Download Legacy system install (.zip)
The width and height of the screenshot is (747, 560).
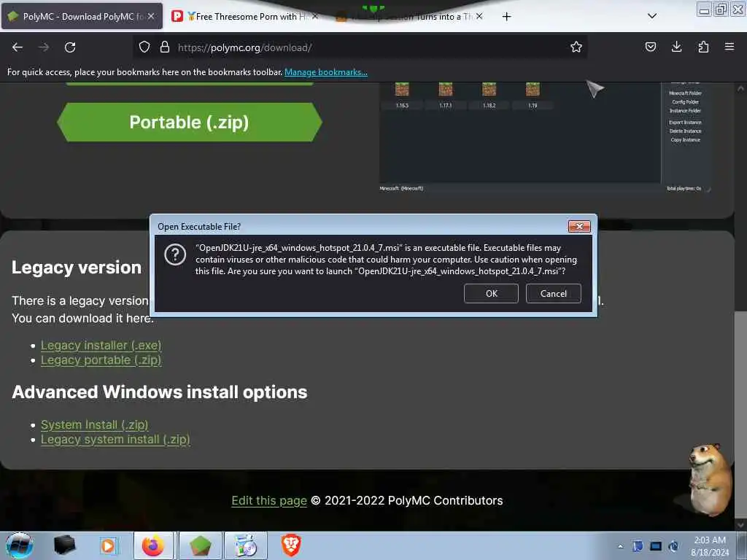coord(115,439)
